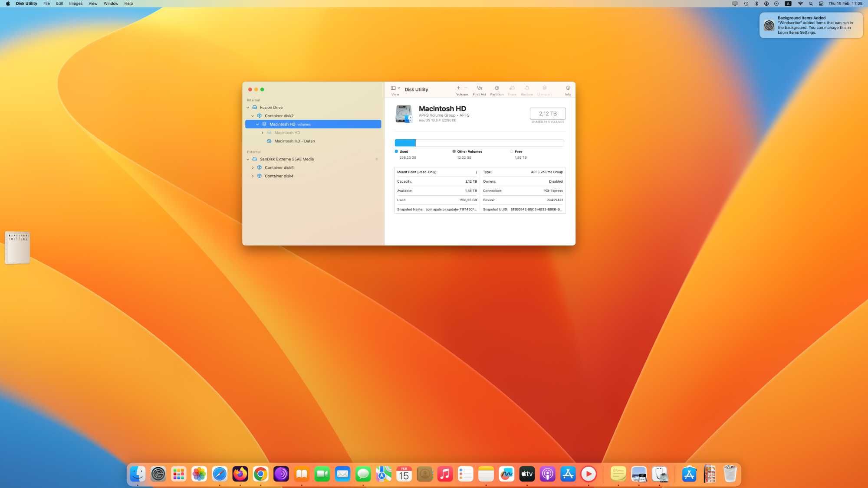The image size is (868, 488).
Task: Open the Images menu
Action: (76, 3)
